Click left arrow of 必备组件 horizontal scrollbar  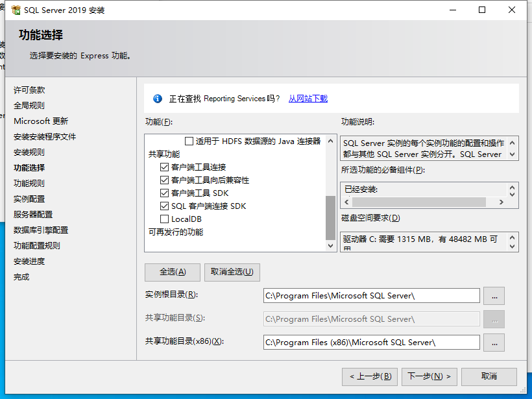pos(346,202)
